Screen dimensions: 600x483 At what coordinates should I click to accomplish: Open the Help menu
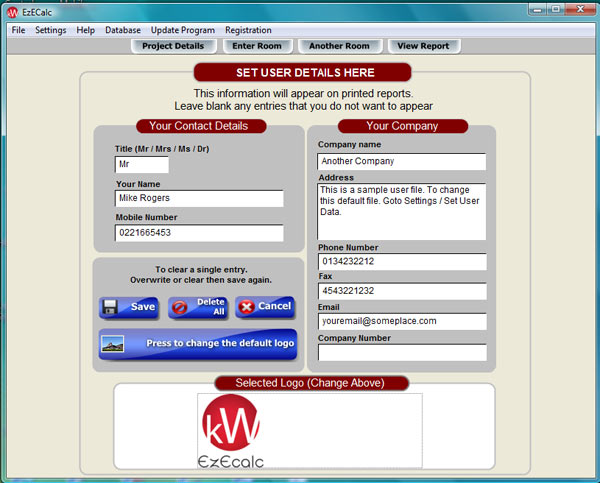[86, 30]
